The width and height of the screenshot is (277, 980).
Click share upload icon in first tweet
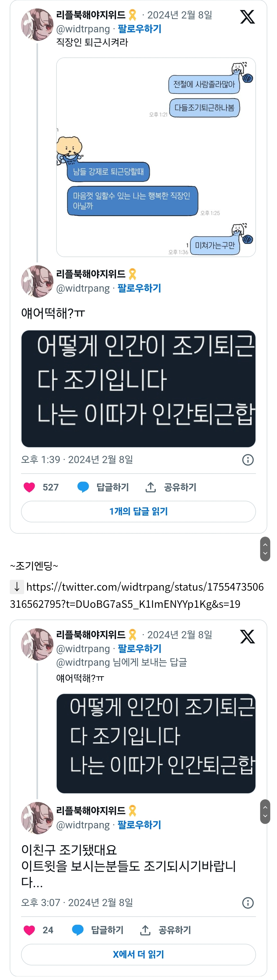151,487
